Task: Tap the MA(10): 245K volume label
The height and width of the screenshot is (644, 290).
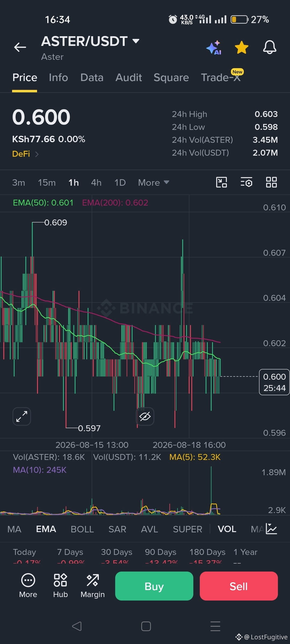Action: 40,470
